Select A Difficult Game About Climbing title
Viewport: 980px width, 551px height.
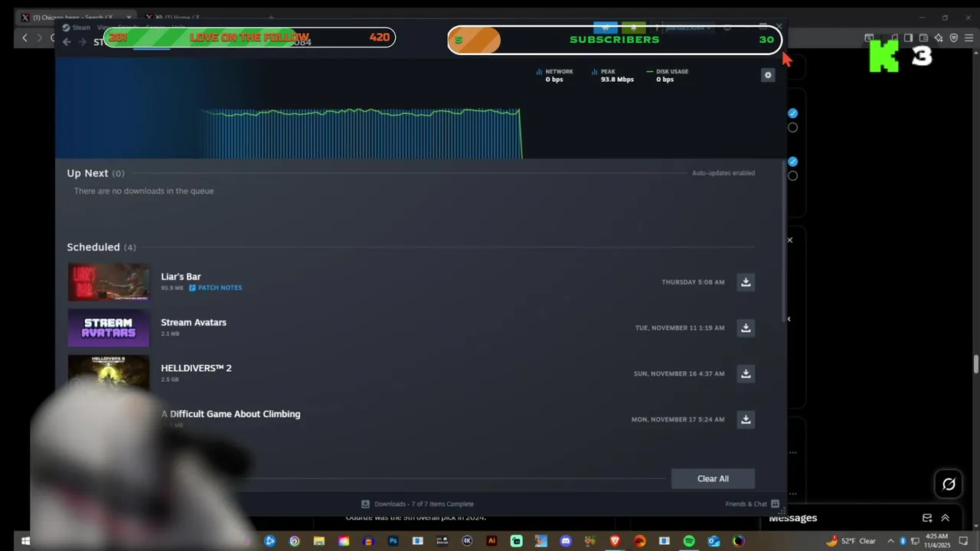coord(230,414)
